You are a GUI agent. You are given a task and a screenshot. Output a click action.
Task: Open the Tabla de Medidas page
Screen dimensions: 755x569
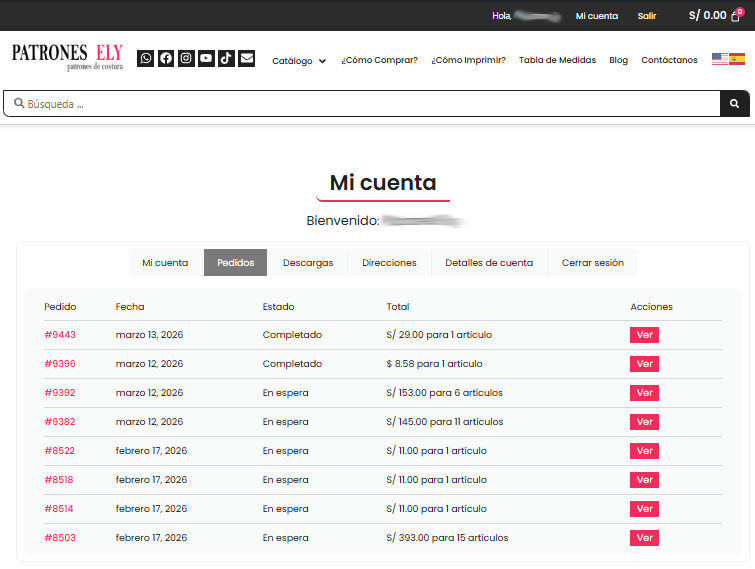557,60
